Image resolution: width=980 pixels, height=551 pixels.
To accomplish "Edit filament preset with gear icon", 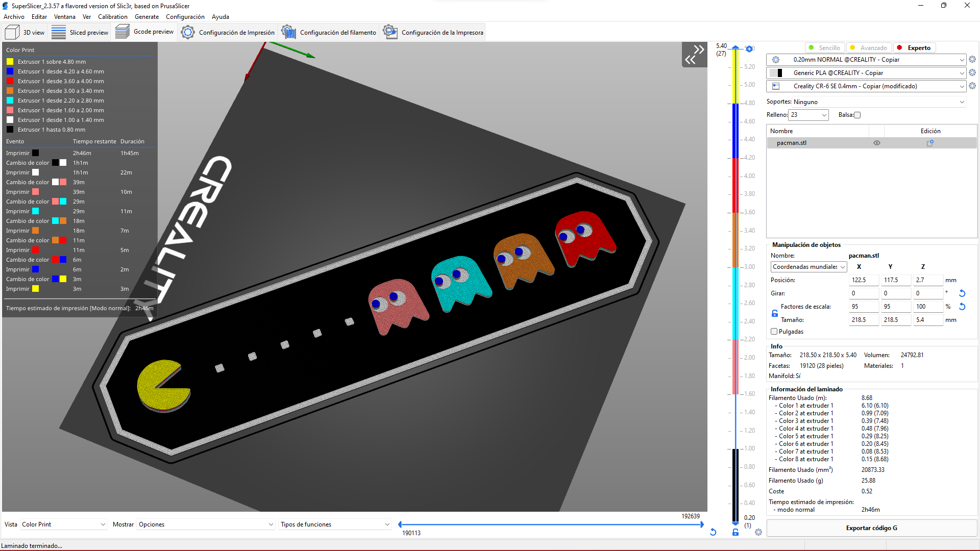I will [x=972, y=73].
